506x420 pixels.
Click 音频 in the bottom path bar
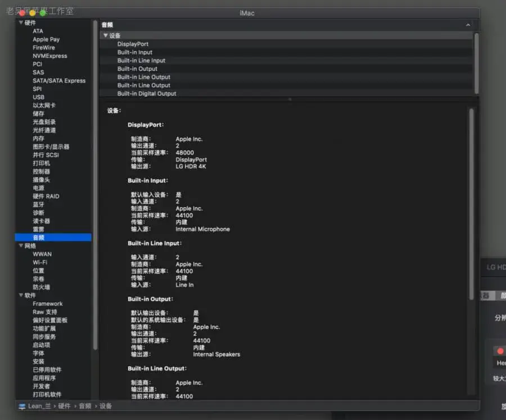85,406
